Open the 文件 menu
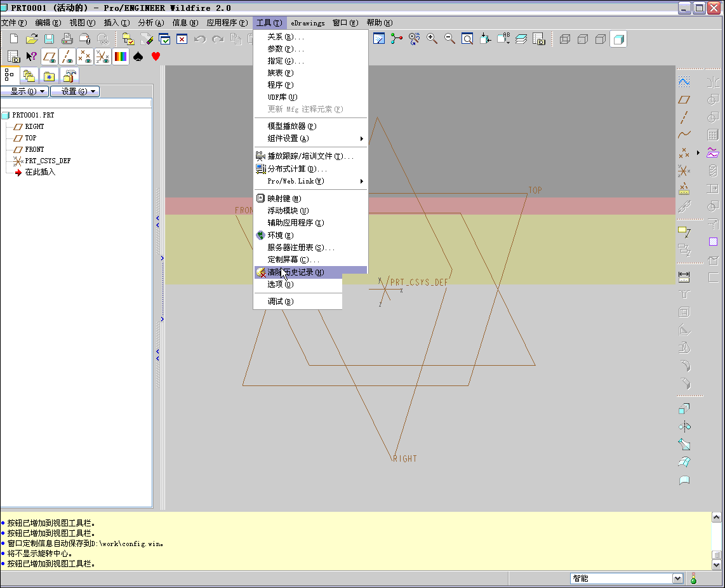This screenshot has width=725, height=588. (14, 23)
